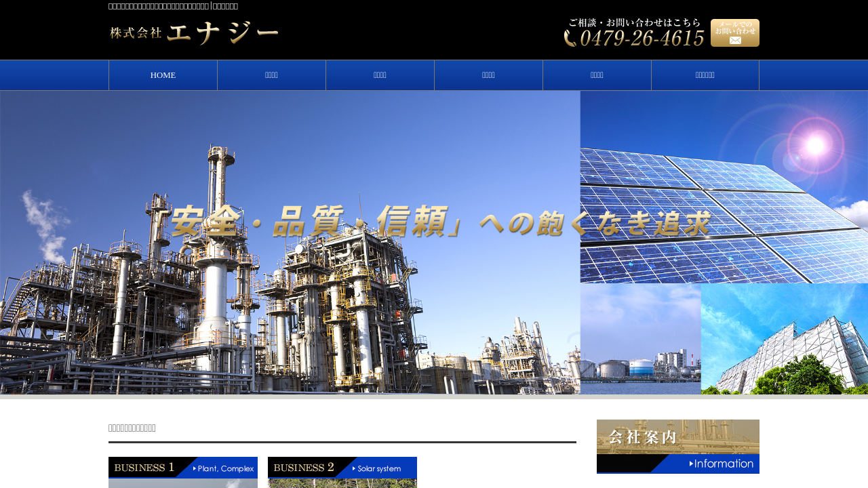The width and height of the screenshot is (868, 488).
Task: Click the 株式会社エナジー company logo
Action: point(194,33)
